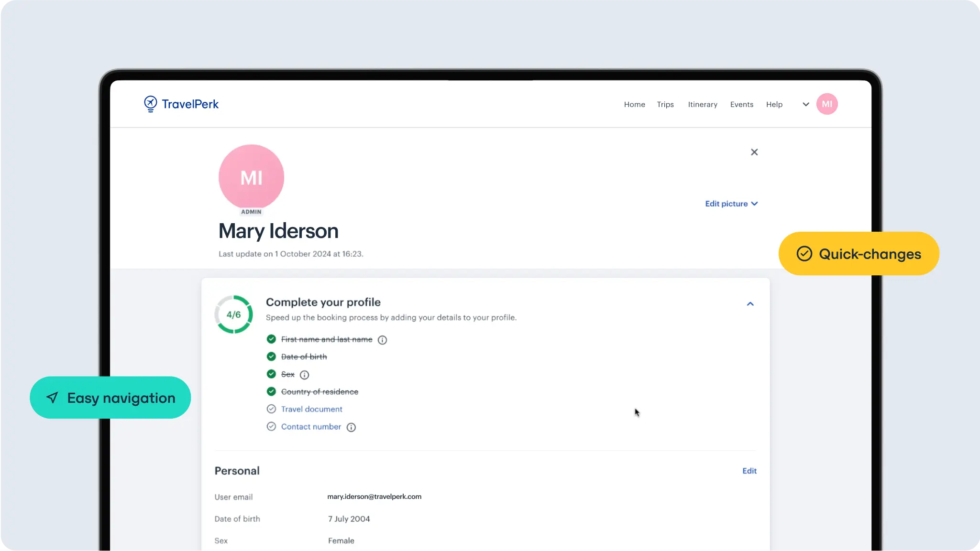Click Edit in the Personal section
The image size is (980, 551).
pyautogui.click(x=749, y=471)
